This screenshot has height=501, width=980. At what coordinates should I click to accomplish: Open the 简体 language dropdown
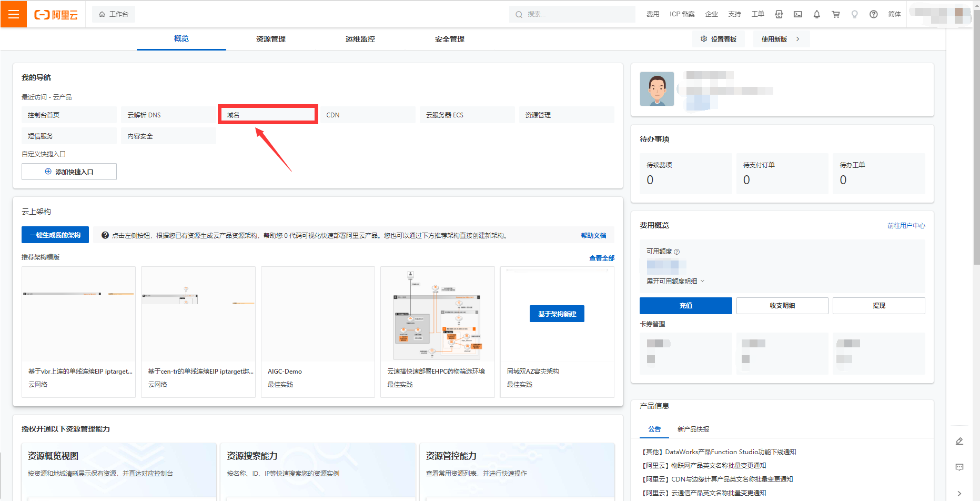click(x=894, y=14)
